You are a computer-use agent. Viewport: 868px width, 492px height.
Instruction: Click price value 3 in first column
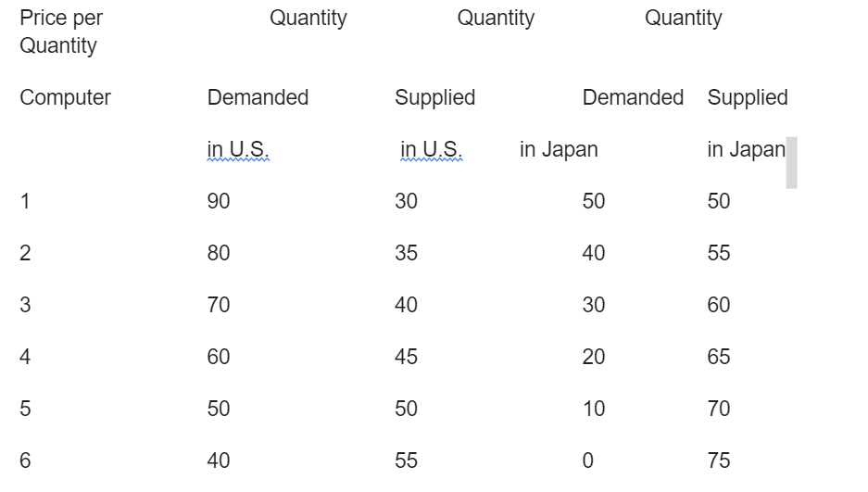tap(25, 305)
